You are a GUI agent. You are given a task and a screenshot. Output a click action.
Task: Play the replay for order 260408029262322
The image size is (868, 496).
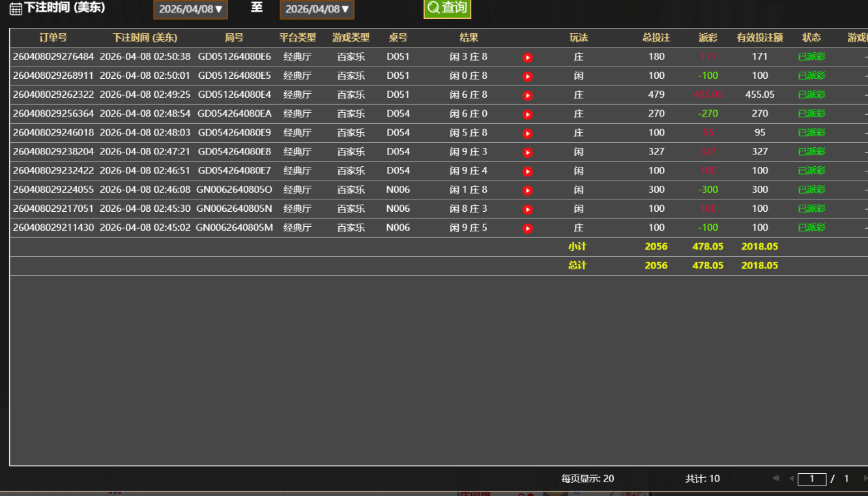527,95
